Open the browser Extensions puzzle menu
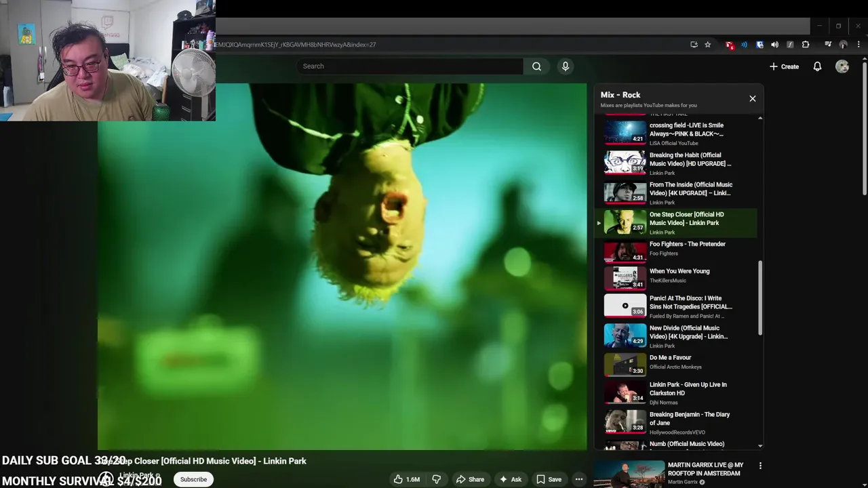The height and width of the screenshot is (488, 868). pos(806,45)
